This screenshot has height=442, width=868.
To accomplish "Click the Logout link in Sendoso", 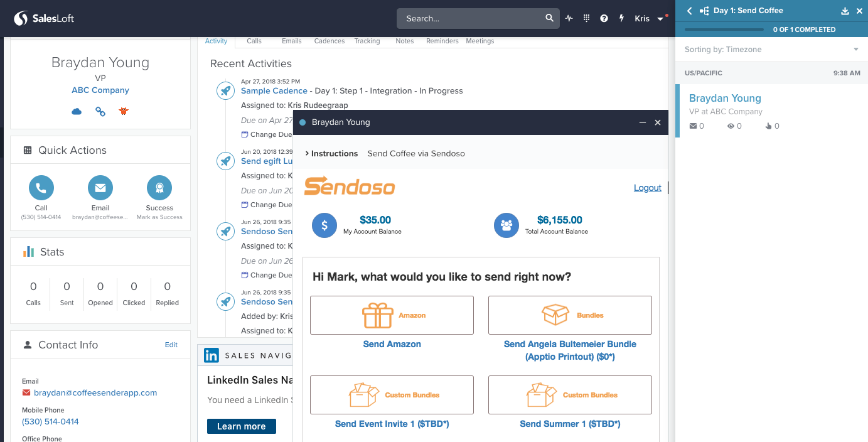I will click(647, 188).
